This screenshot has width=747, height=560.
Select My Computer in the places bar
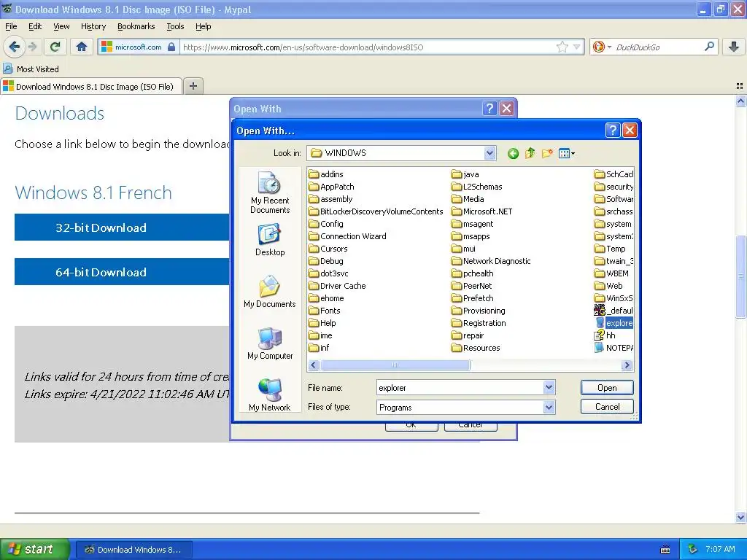pos(270,344)
